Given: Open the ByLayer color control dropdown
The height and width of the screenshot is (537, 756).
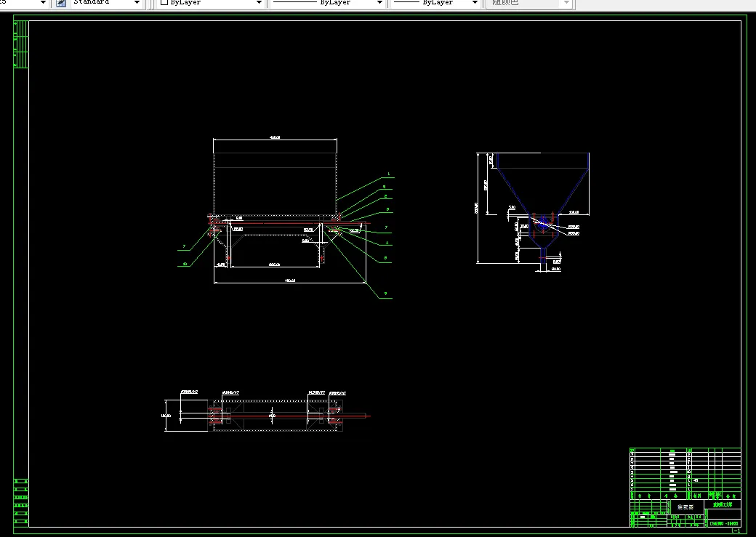Looking at the screenshot, I should tap(259, 3).
